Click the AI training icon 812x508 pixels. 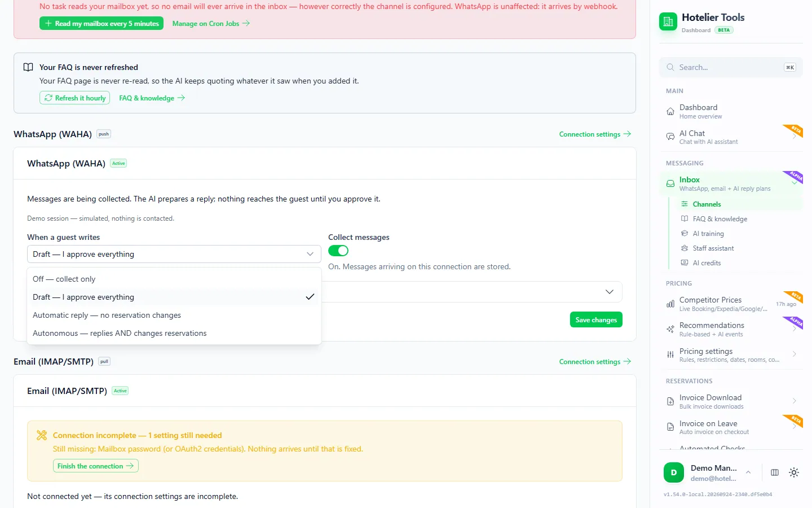click(685, 234)
